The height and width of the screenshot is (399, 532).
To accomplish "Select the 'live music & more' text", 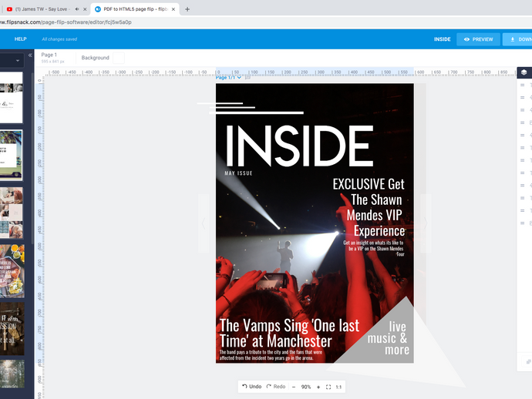I will click(x=388, y=338).
